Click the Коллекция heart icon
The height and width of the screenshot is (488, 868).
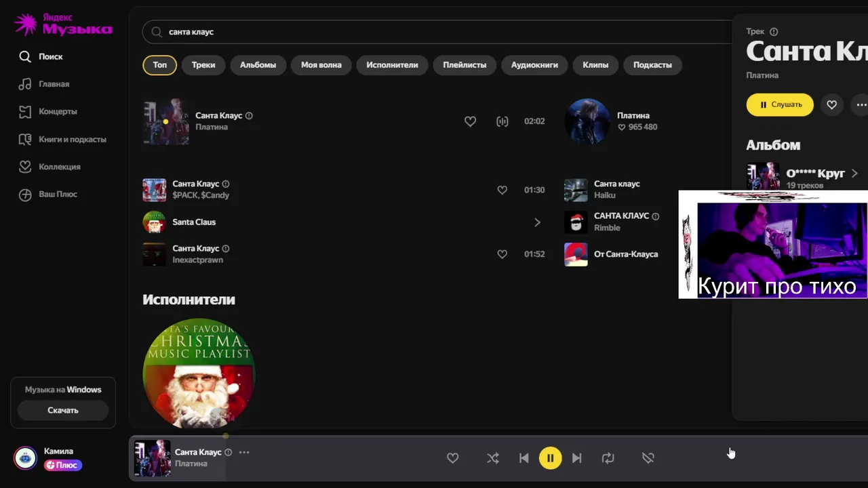coord(25,167)
